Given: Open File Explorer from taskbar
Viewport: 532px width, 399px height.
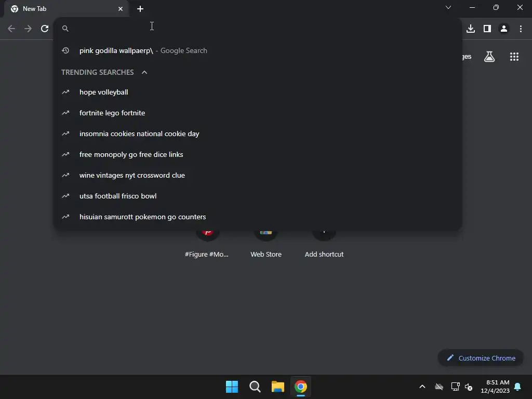Looking at the screenshot, I should coord(278,387).
